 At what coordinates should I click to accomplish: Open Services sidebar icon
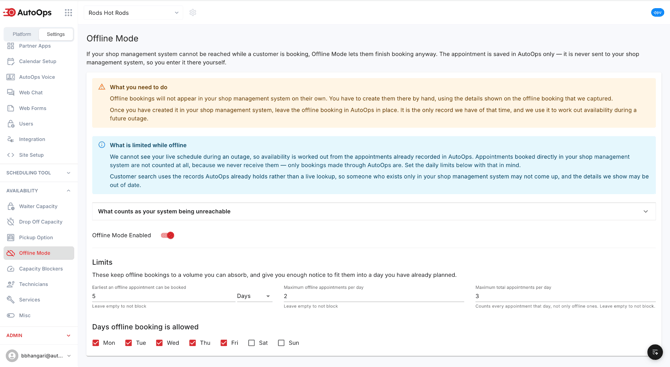(x=11, y=300)
